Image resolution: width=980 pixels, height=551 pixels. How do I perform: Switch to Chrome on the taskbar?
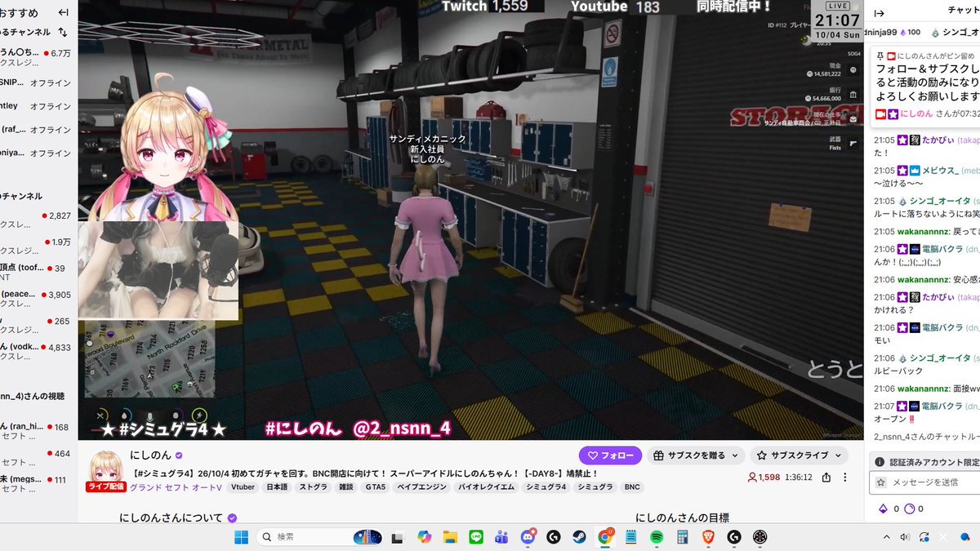pyautogui.click(x=605, y=537)
